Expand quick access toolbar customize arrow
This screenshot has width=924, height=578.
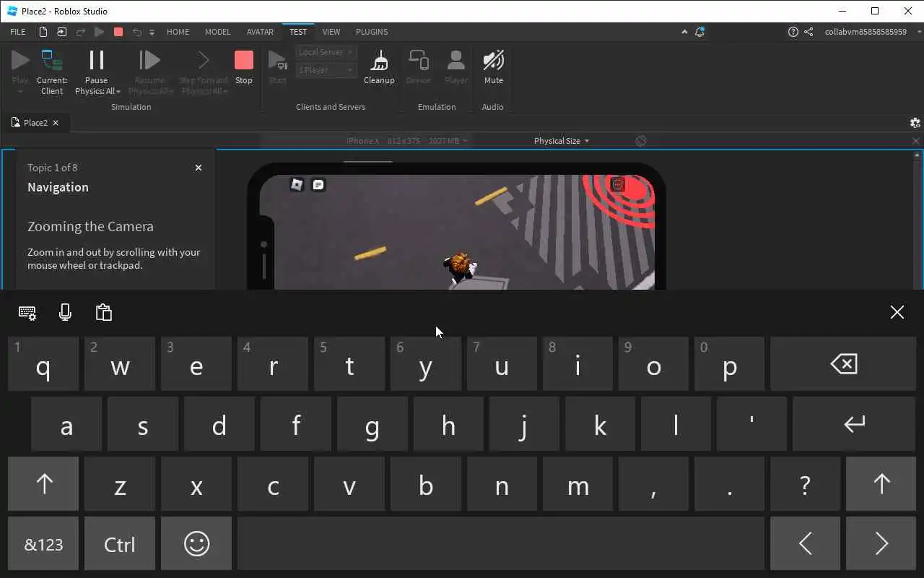tap(152, 33)
